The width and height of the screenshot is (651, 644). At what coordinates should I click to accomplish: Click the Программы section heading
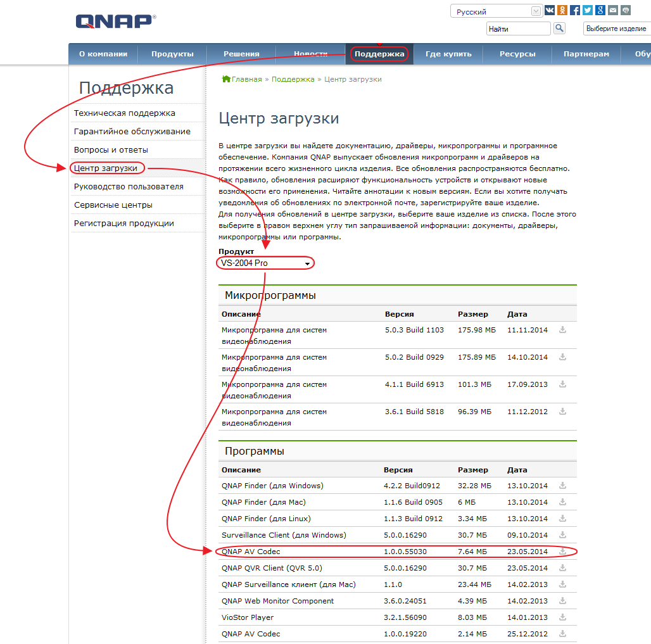coord(255,451)
